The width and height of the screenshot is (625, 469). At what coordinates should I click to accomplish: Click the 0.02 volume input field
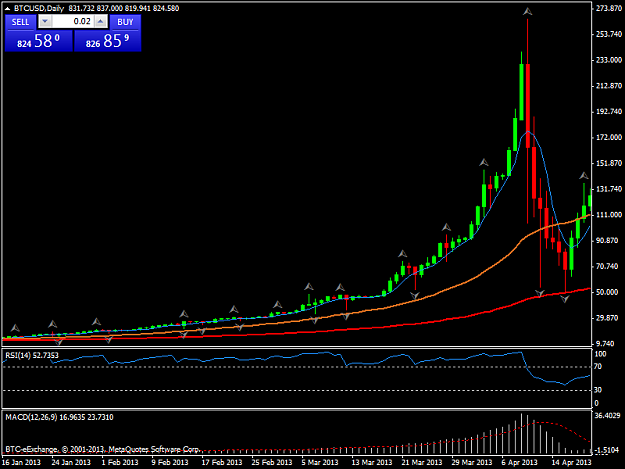click(x=73, y=22)
